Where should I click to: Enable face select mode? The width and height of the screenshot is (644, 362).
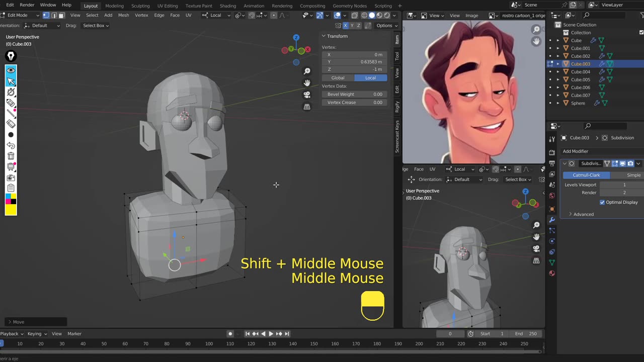tap(61, 15)
